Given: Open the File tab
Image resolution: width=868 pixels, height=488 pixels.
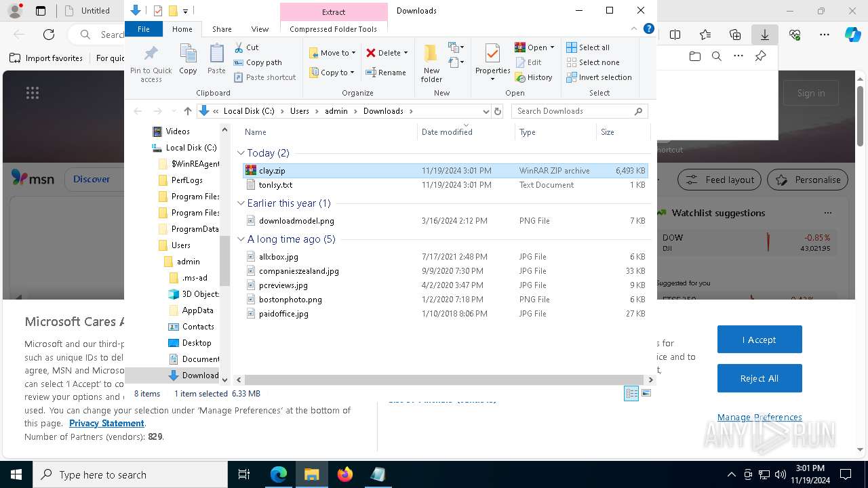Looking at the screenshot, I should click(144, 29).
